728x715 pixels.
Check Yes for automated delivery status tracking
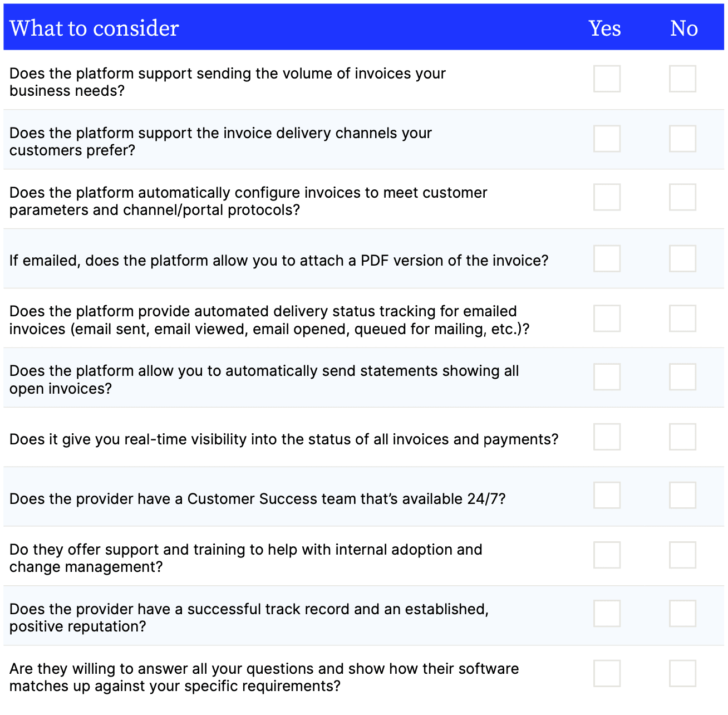click(607, 318)
